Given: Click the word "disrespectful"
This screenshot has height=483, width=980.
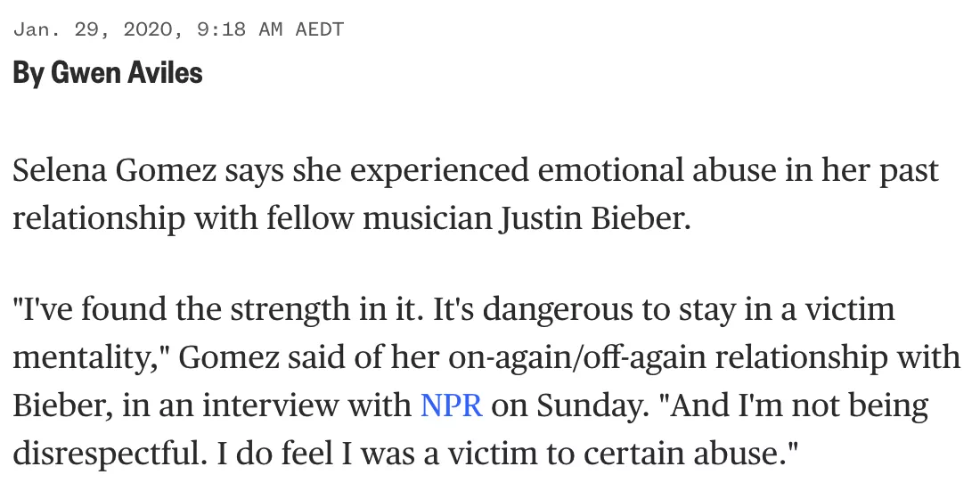Looking at the screenshot, I should point(110,454).
